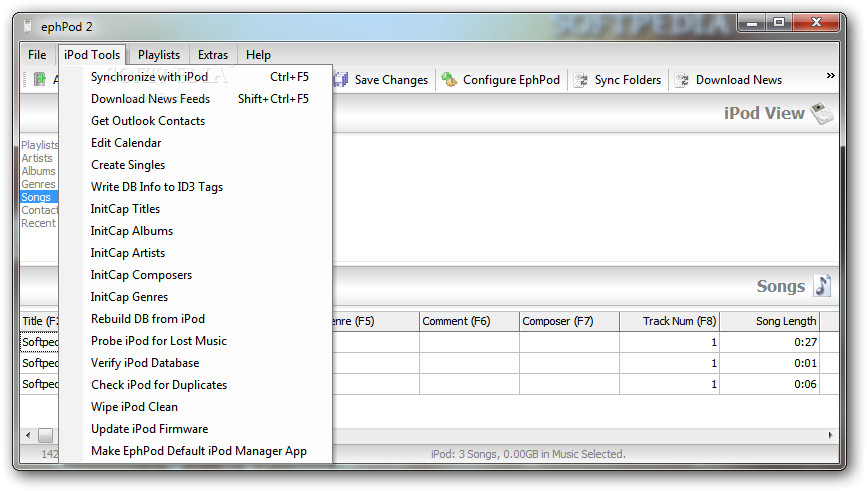The width and height of the screenshot is (867, 491).
Task: Select Genres in the sidebar
Action: [x=38, y=184]
